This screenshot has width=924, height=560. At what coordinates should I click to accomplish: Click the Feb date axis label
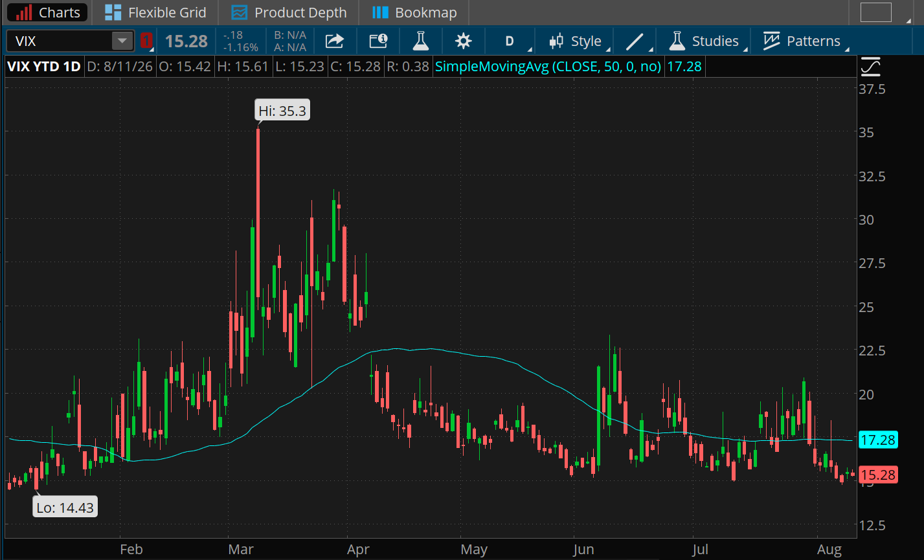click(131, 550)
